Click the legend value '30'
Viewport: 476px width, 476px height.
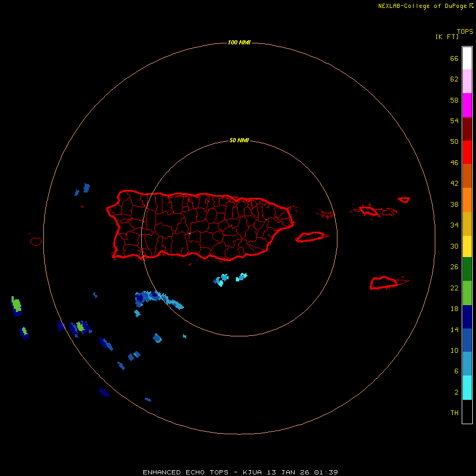pos(454,246)
